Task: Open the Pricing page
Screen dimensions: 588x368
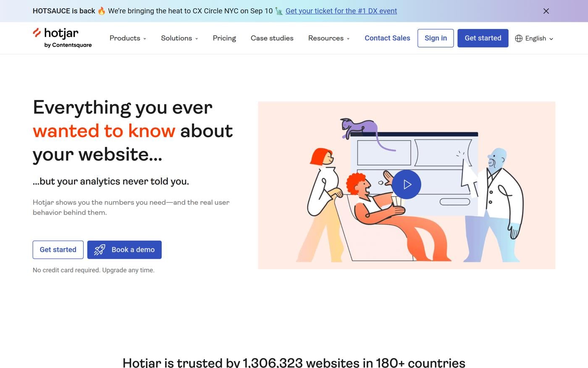Action: [224, 38]
